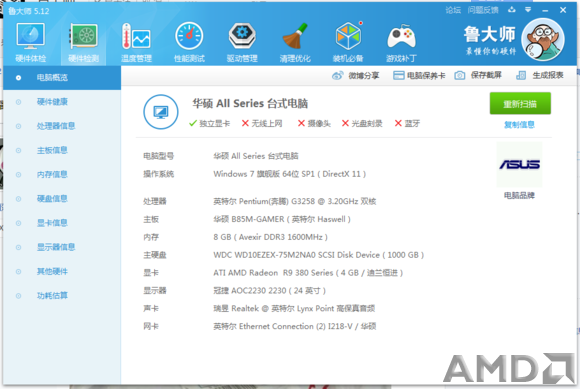Viewport: 580px width, 389px height.
Task: Click the 独立显卡 checkmark status
Action: (x=209, y=124)
